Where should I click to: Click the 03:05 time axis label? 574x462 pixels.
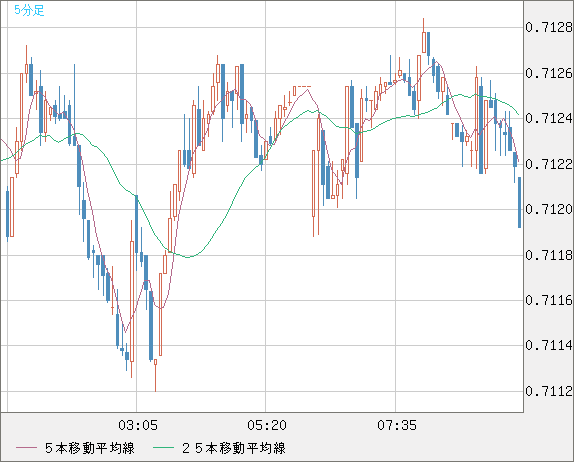tap(138, 425)
